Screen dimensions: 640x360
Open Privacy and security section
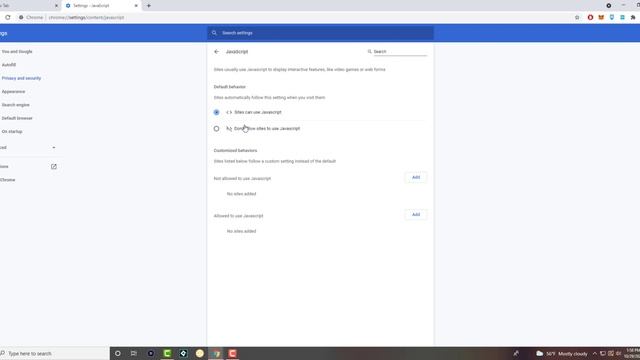21,78
